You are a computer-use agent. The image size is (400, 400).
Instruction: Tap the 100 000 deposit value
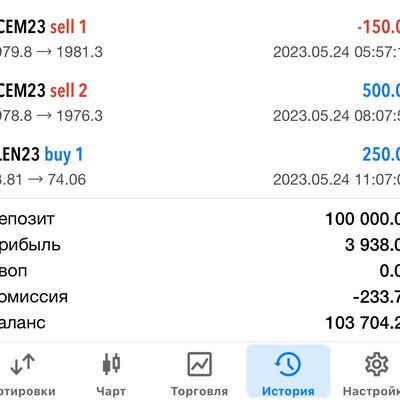(362, 219)
